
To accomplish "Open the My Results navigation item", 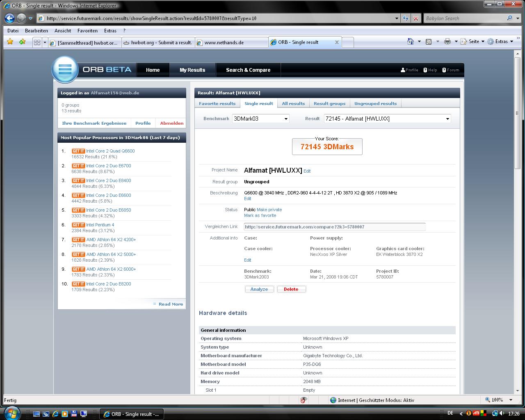I will (192, 70).
